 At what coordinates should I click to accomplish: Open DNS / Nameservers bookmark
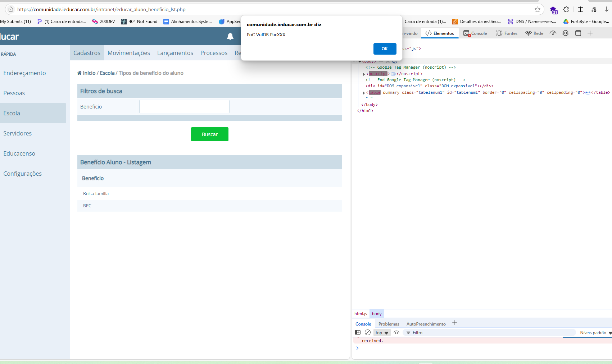tap(532, 22)
